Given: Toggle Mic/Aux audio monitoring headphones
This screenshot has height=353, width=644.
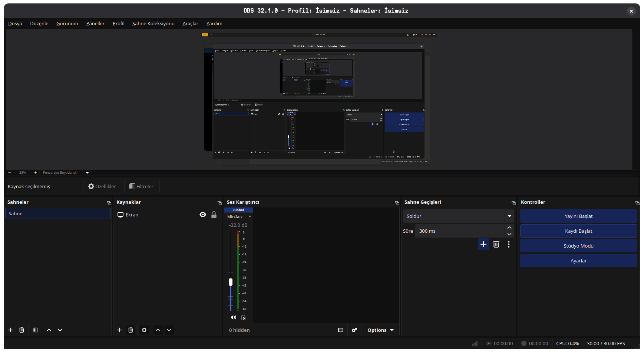Looking at the screenshot, I should tap(243, 317).
